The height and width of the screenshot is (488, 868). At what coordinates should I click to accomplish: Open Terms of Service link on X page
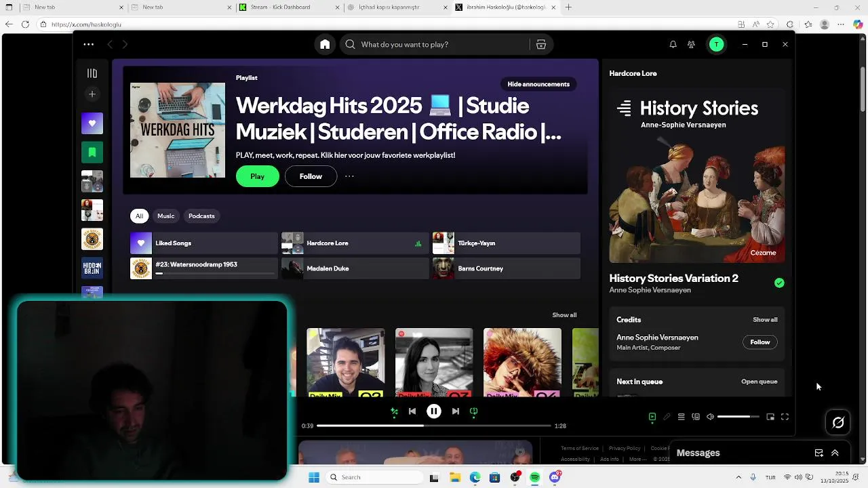tap(580, 448)
